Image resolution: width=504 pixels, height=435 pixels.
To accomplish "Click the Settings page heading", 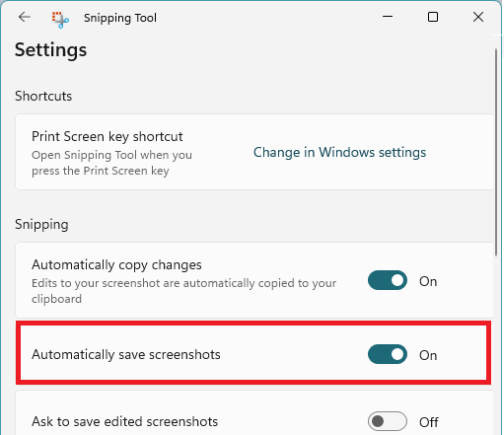I will pyautogui.click(x=50, y=50).
